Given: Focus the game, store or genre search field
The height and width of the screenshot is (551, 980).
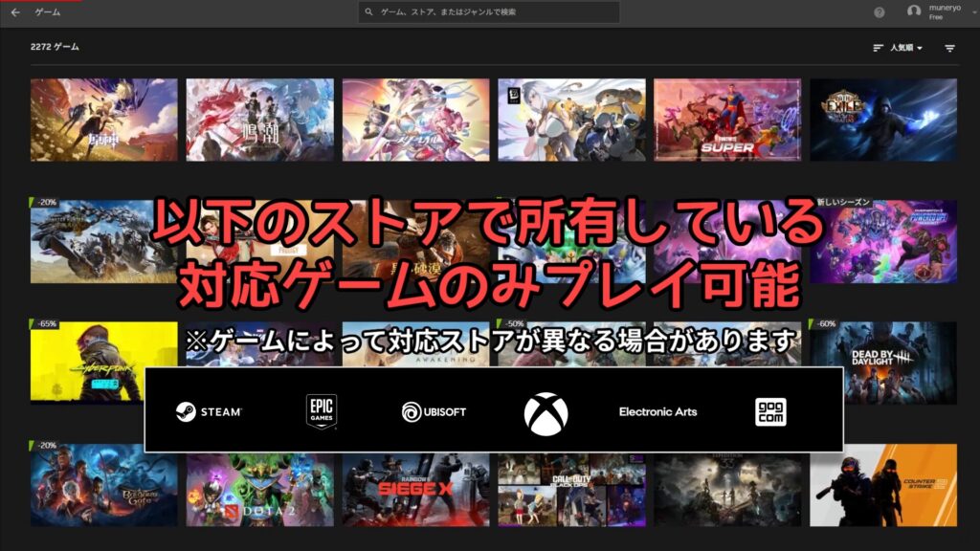Looking at the screenshot, I should click(489, 11).
